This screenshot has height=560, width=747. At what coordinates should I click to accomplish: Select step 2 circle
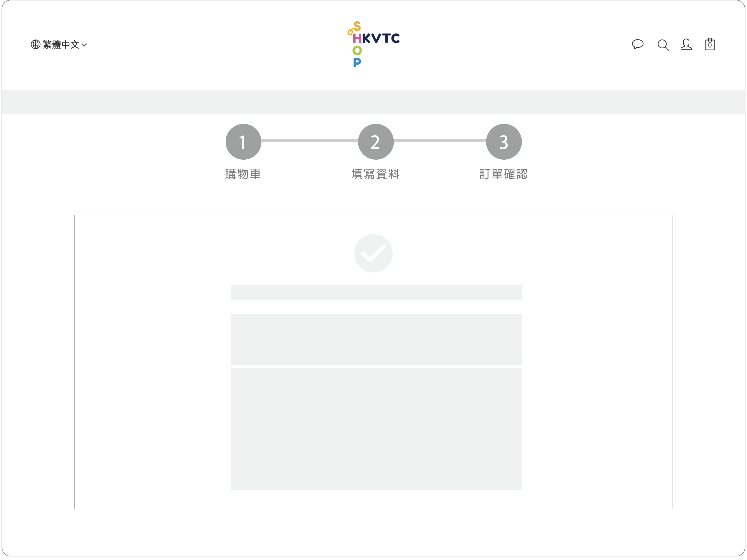376,142
